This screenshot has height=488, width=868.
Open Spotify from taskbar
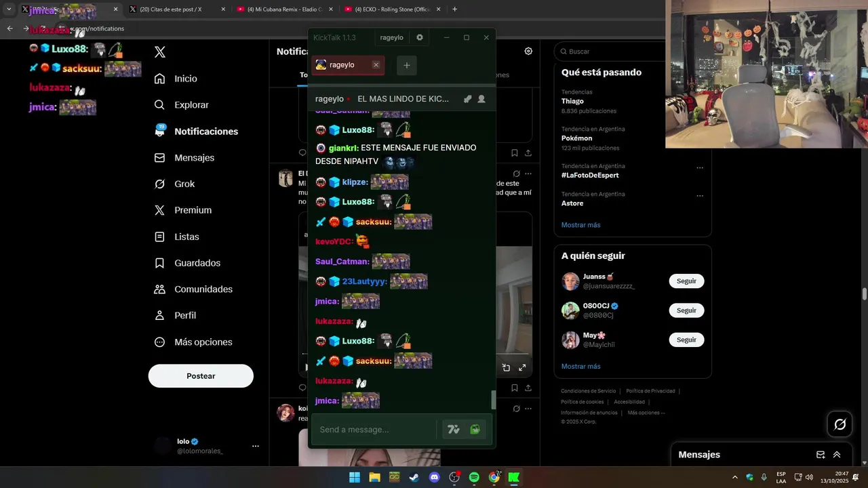click(x=474, y=478)
